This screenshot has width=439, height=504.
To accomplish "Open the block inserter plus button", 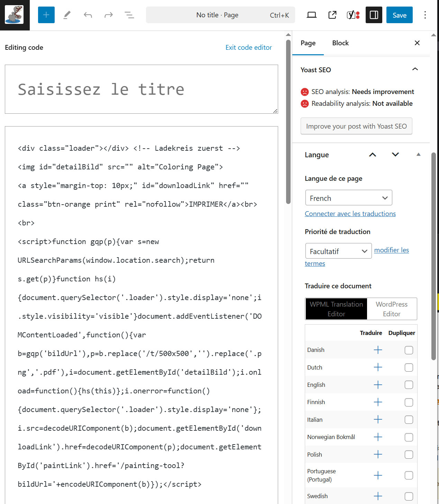I will pyautogui.click(x=46, y=15).
